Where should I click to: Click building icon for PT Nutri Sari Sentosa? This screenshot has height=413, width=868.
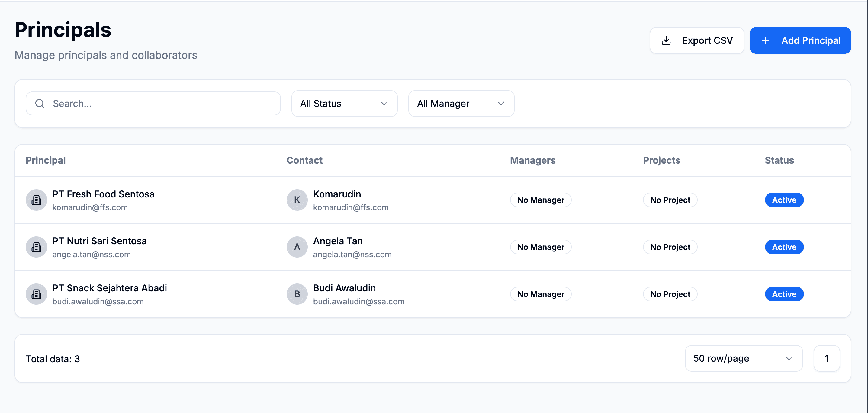(36, 247)
